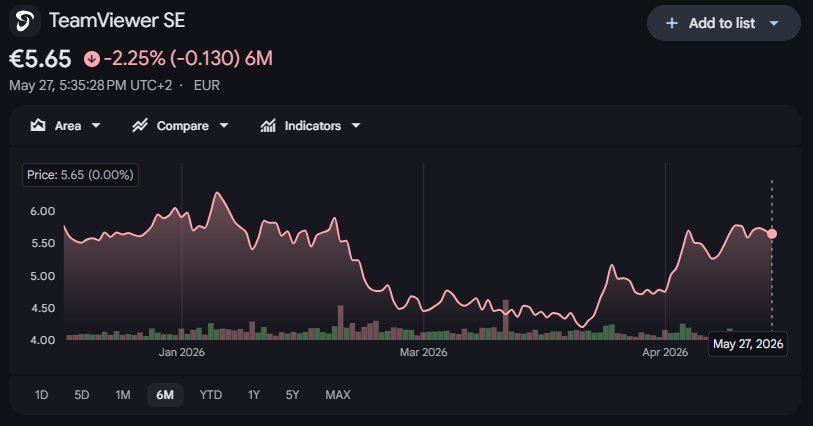Click the 5.50 price axis label
This screenshot has width=813, height=426.
pyautogui.click(x=43, y=243)
